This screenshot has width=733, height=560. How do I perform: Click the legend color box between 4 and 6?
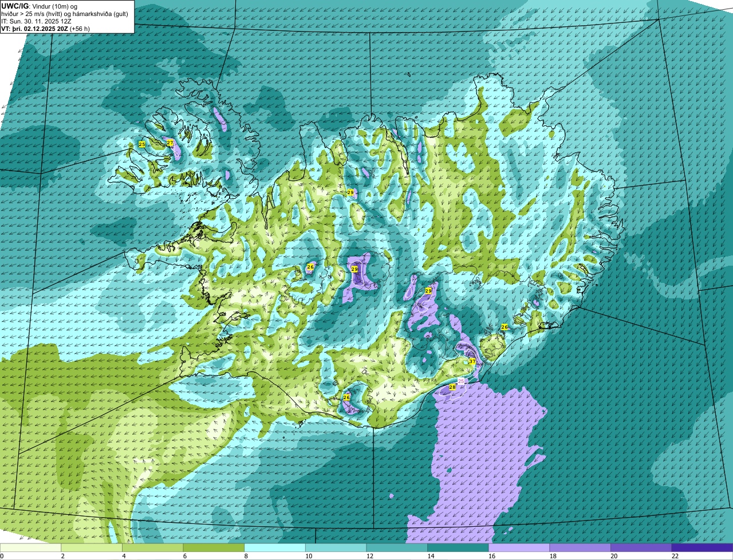(x=153, y=547)
